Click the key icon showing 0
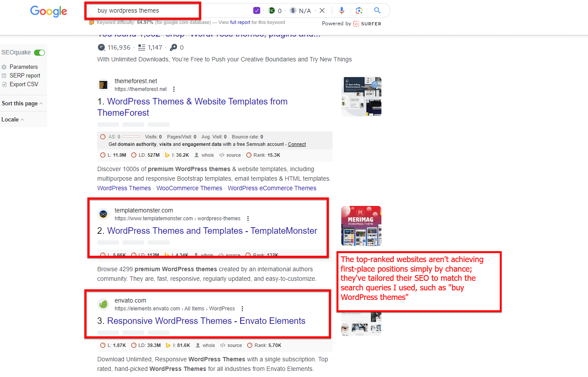Viewport: 588px width, 377px height. click(x=173, y=47)
